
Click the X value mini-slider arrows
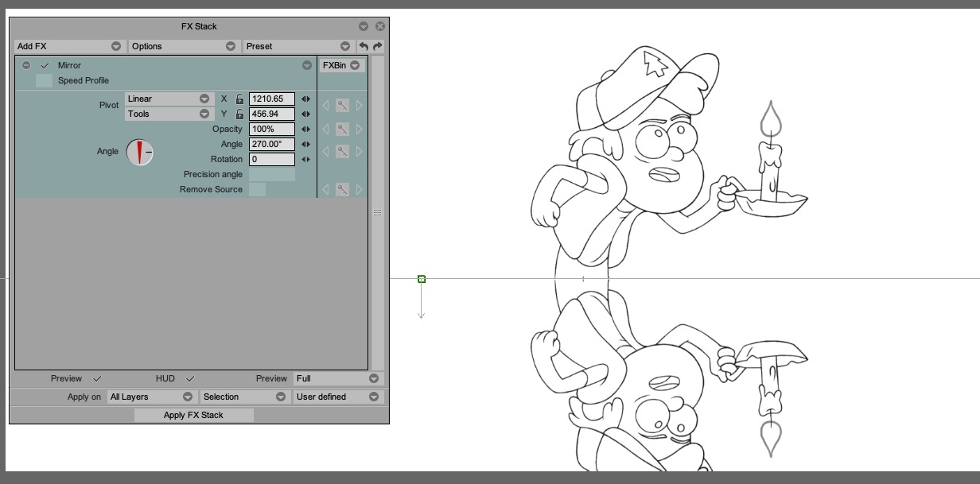(x=305, y=99)
